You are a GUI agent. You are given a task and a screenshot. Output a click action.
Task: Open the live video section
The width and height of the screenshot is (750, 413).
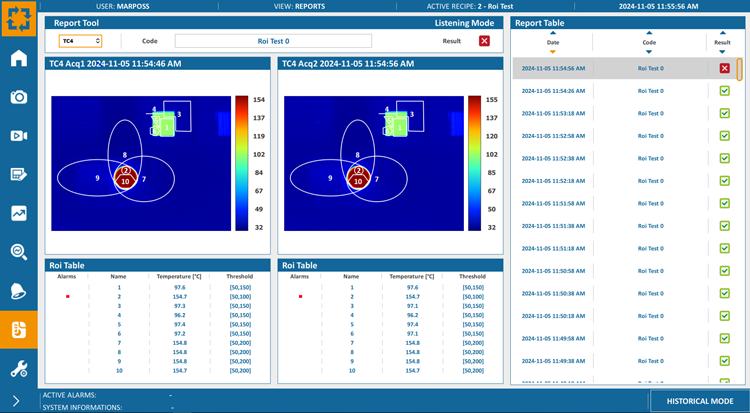click(19, 136)
